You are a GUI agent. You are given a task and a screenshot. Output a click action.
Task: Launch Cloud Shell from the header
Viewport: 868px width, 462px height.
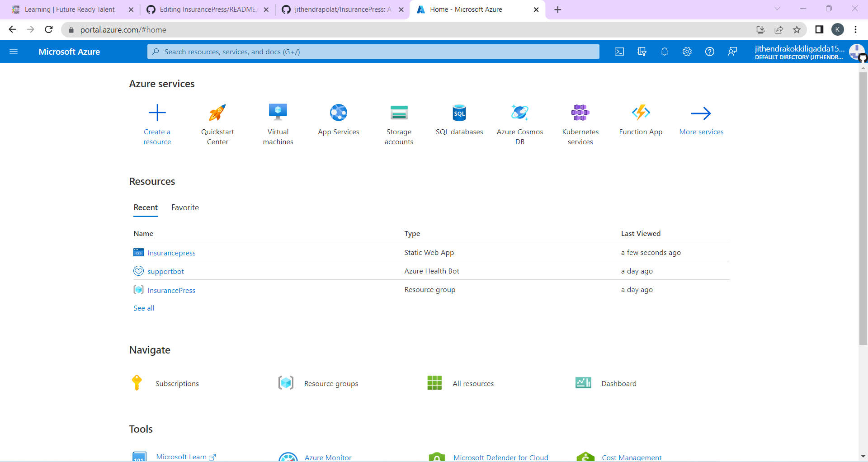pyautogui.click(x=619, y=52)
